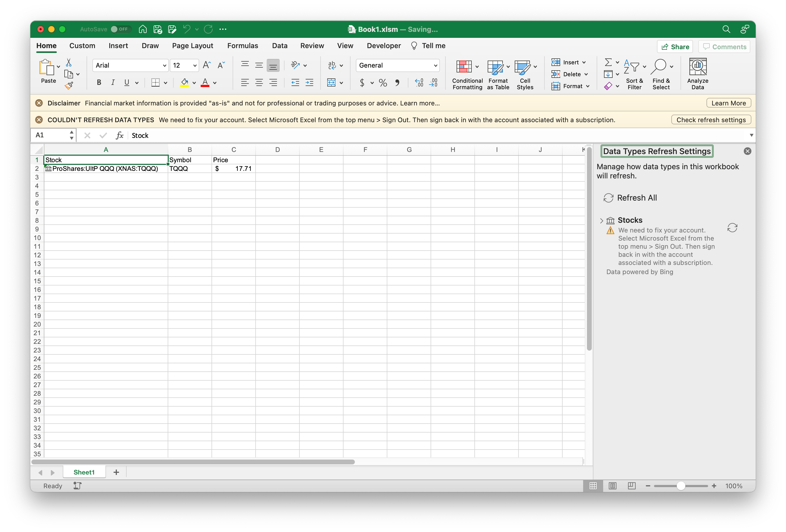Open the Developer ribbon tab

click(384, 46)
